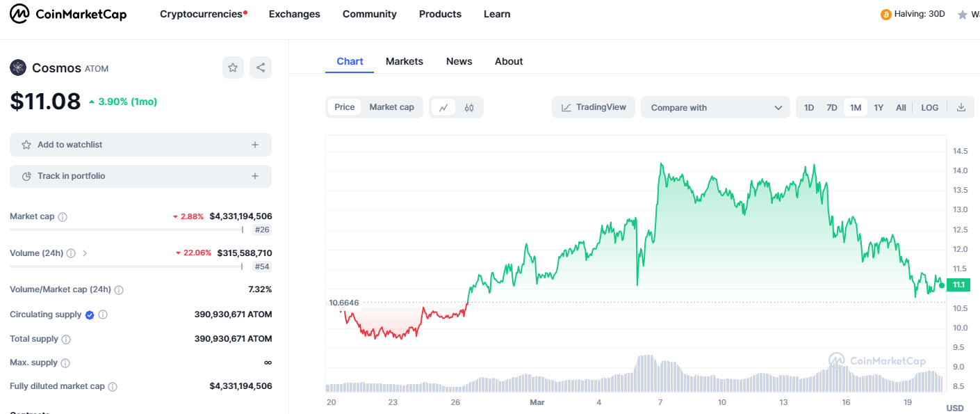Switch to line chart view icon
Viewport: 980px width, 414px height.
click(x=443, y=107)
